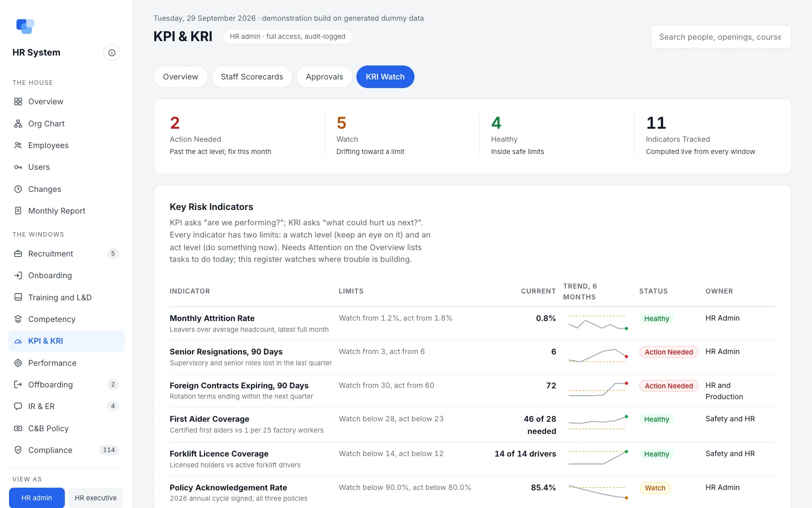Screen dimensions: 812x508
Task: Click the Action Needed status for Foreign Contracts
Action: click(x=669, y=386)
